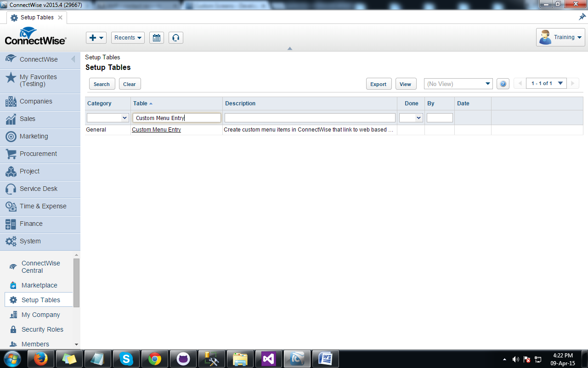Viewport: 588px width, 368px height.
Task: Click the sidebar scroll down arrow
Action: click(x=76, y=345)
